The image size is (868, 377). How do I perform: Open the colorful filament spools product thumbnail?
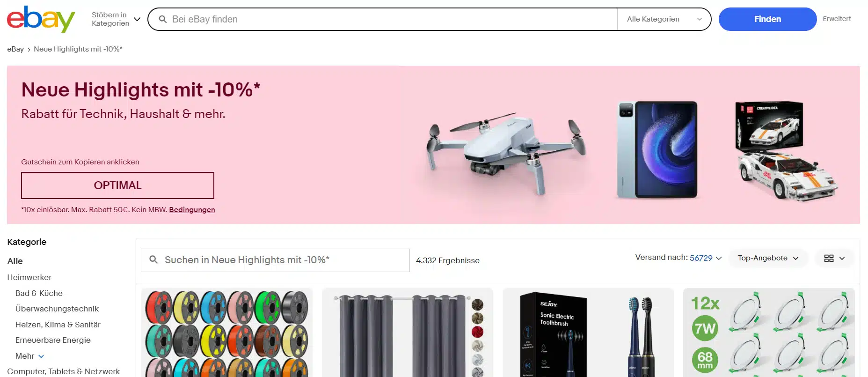click(227, 333)
